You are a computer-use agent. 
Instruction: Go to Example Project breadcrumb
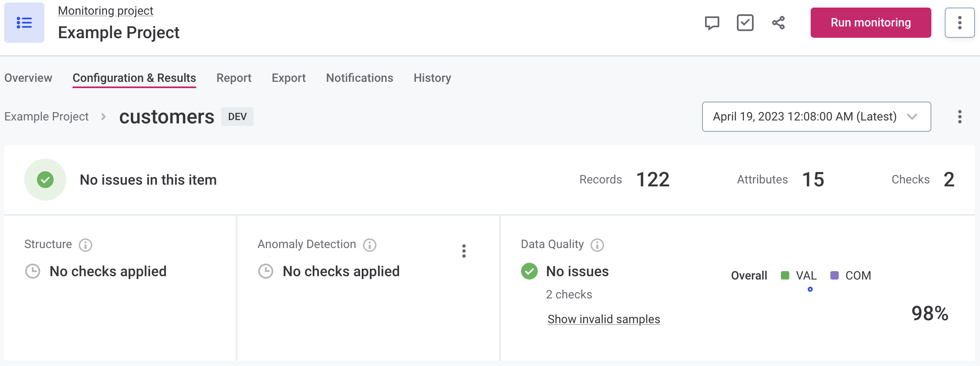(47, 117)
